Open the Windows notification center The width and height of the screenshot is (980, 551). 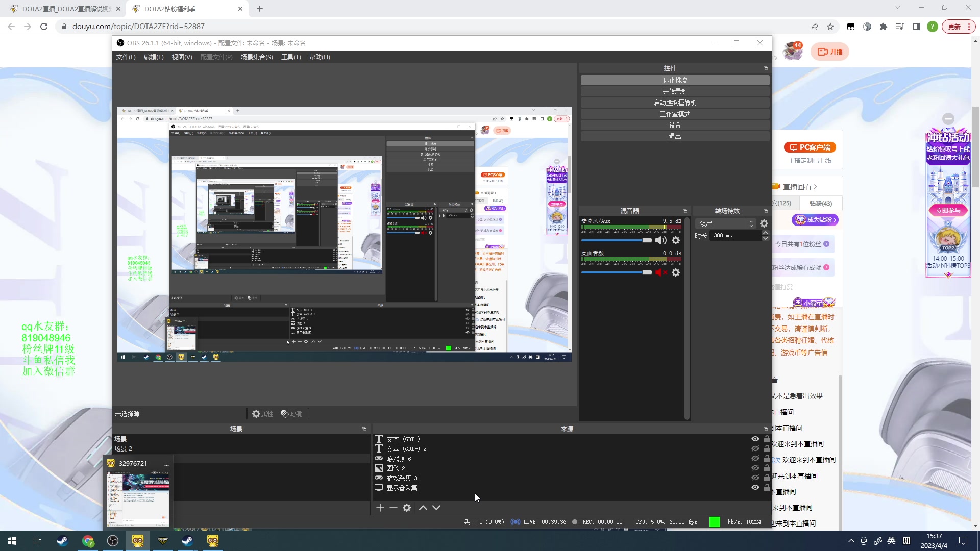click(x=963, y=541)
